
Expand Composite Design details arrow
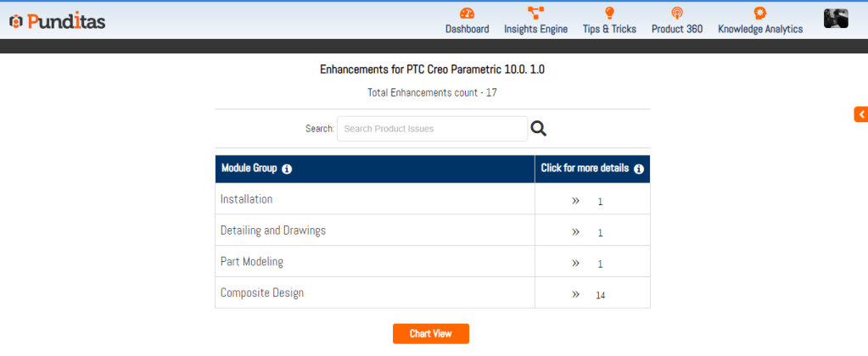[x=575, y=294]
